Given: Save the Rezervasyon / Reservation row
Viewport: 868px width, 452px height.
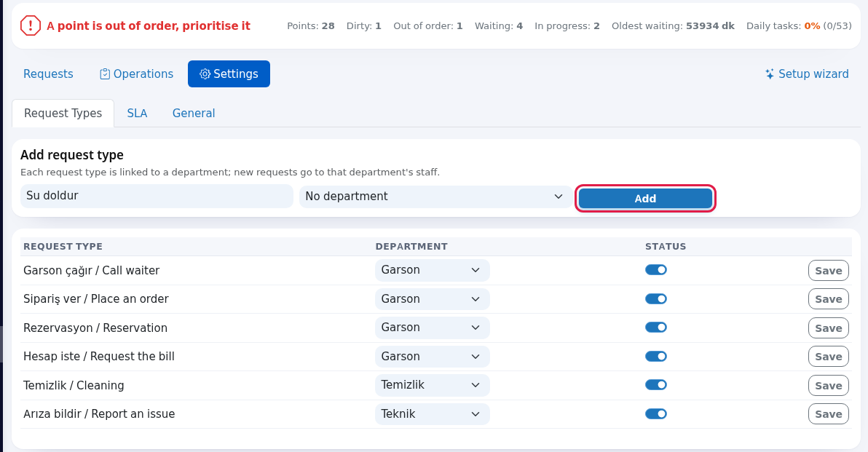Looking at the screenshot, I should click(828, 328).
